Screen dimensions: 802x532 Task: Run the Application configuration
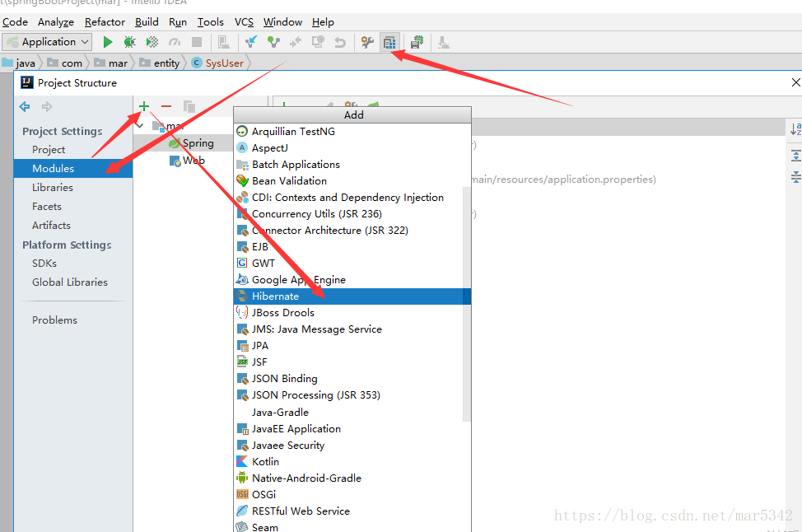tap(107, 42)
